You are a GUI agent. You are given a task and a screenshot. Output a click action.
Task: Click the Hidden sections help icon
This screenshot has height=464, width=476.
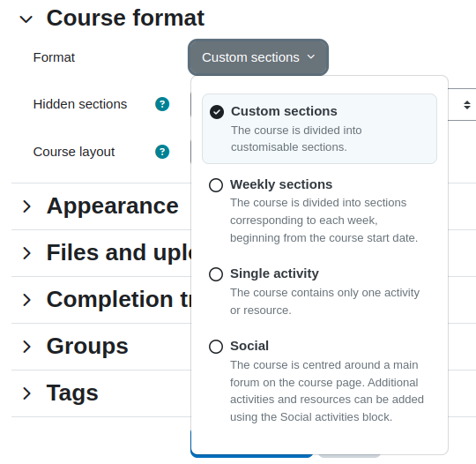point(162,104)
